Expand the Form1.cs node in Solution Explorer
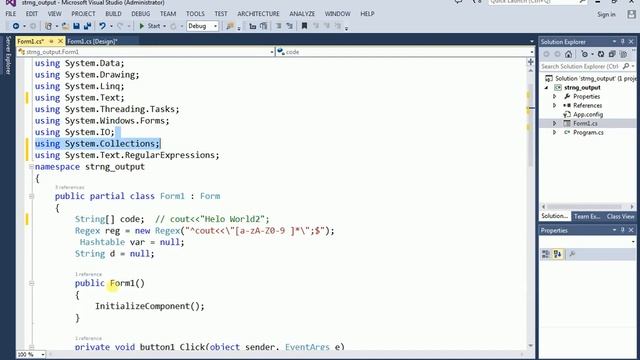Screen dimensions: 640x360 [554, 123]
